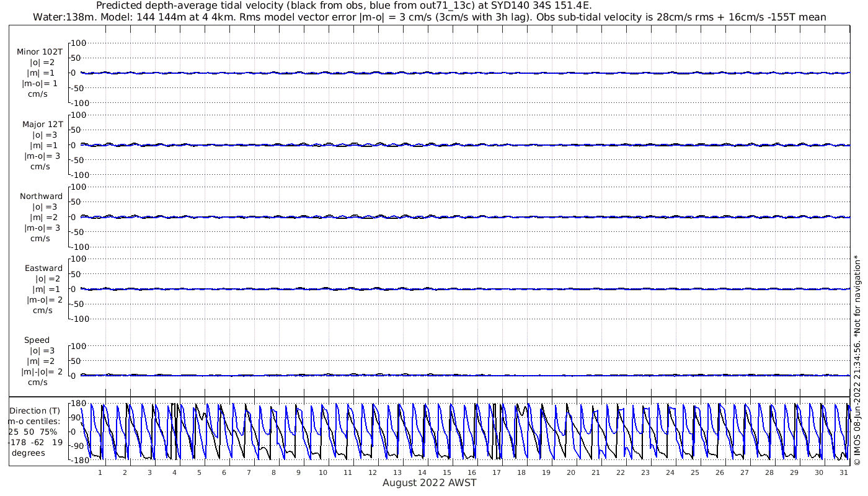Click "|o| =3" under Northward
The height and width of the screenshot is (496, 868).
coord(44,207)
